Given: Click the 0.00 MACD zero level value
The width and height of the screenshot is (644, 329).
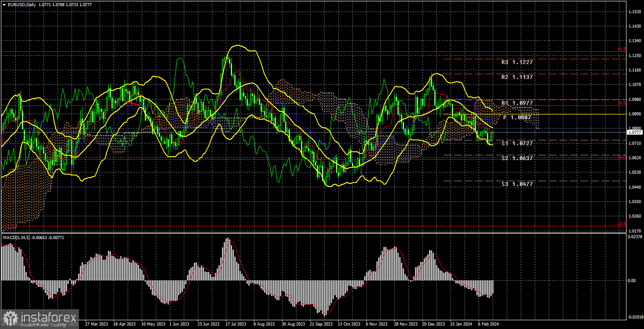Looking at the screenshot, I should tap(632, 280).
